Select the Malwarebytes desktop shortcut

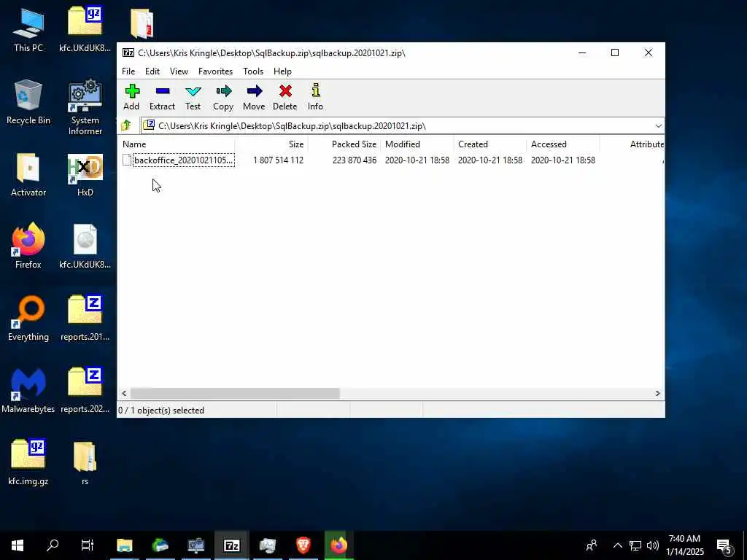tap(28, 391)
